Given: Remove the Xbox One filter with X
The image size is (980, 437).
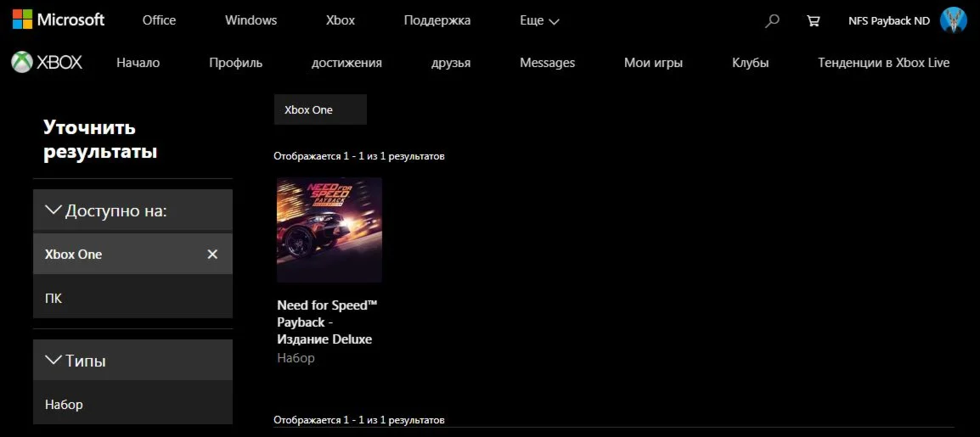Looking at the screenshot, I should pos(212,254).
